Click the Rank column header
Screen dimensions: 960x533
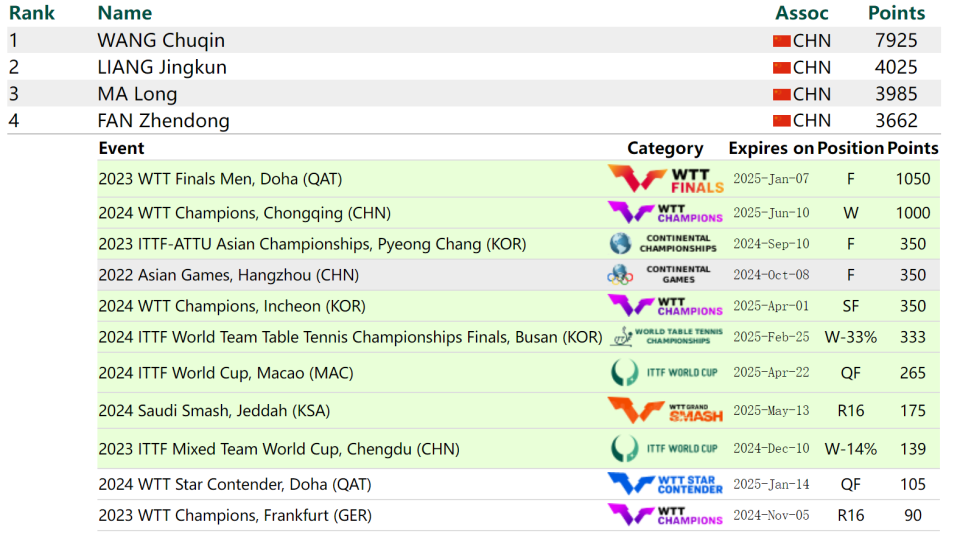pyautogui.click(x=32, y=13)
